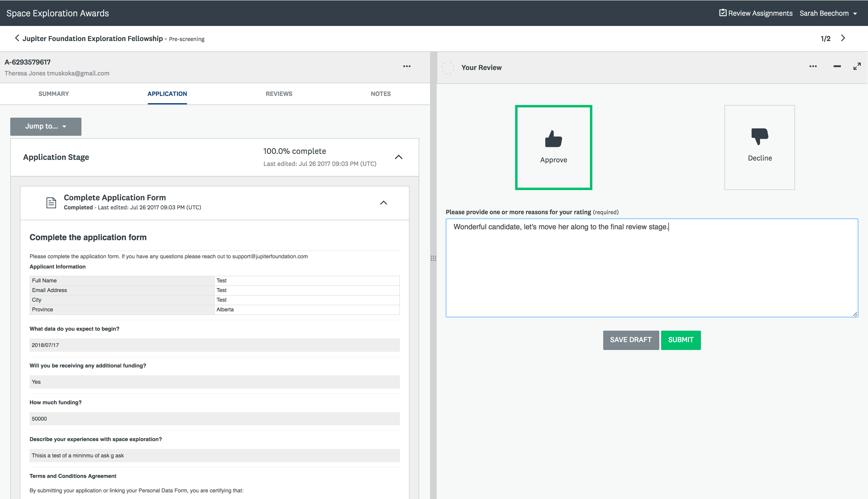Screen dimensions: 868x499
Task: Go back using the left chevron arrow
Action: point(17,38)
